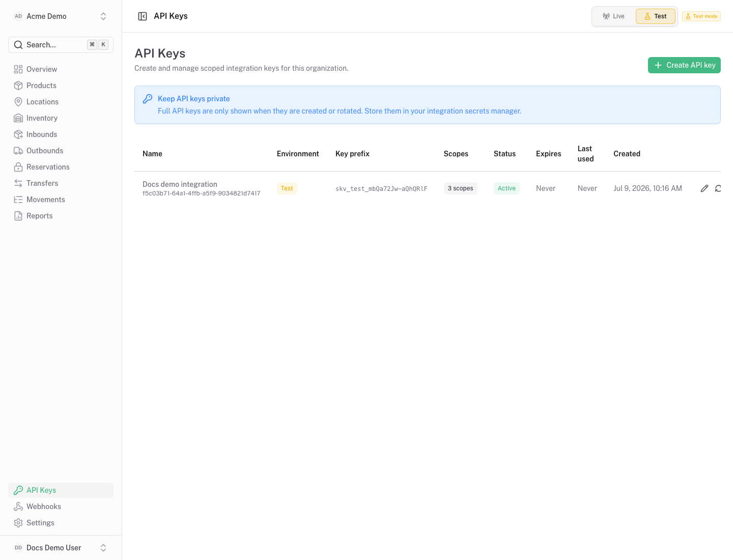Click the Locations pin icon
Image resolution: width=733 pixels, height=560 pixels.
point(18,102)
